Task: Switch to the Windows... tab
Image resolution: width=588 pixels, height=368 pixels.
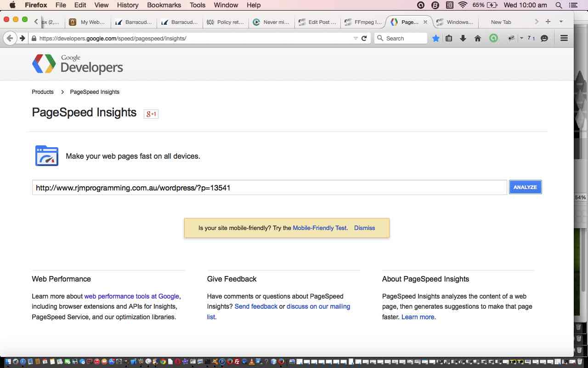Action: [455, 22]
